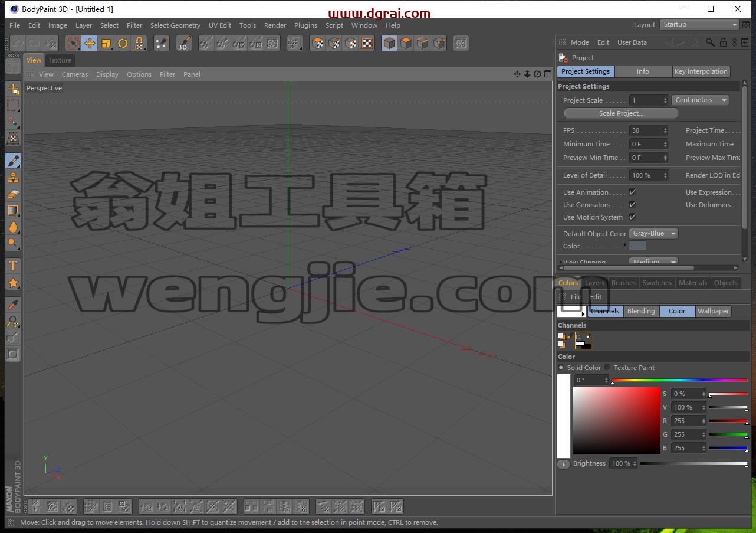756x533 pixels.
Task: Select Solid Color radio button
Action: [561, 367]
